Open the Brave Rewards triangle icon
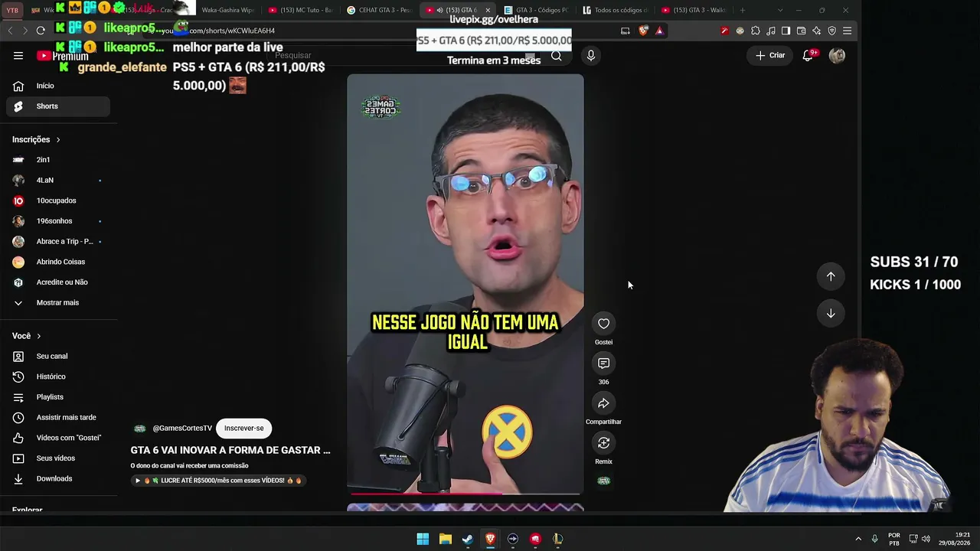 [659, 31]
